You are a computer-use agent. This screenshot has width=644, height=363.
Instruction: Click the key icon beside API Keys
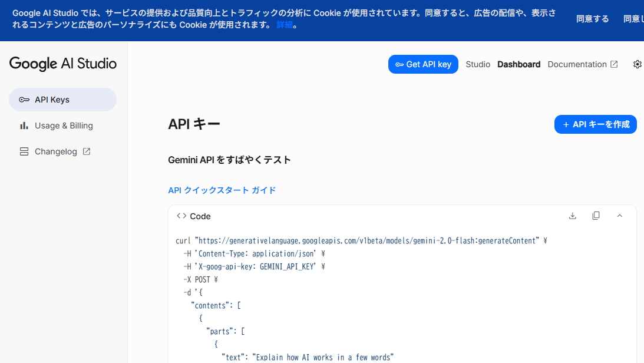(24, 100)
